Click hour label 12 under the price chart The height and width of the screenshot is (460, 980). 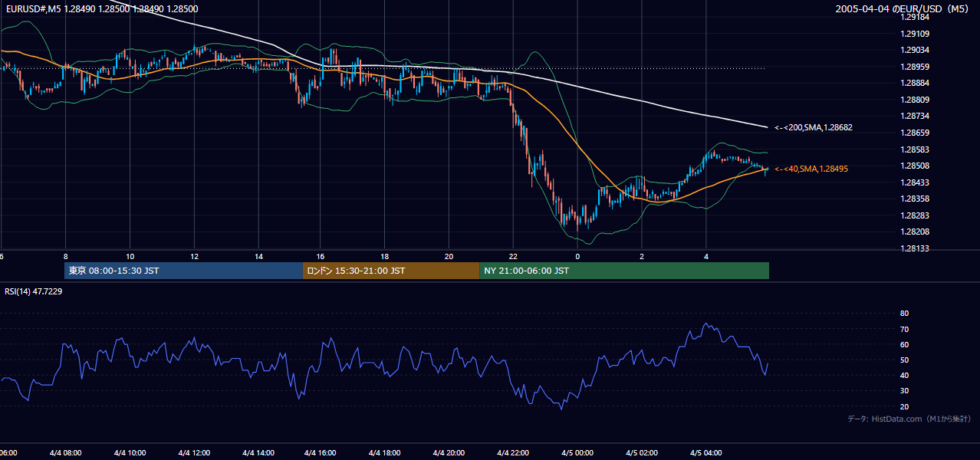[194, 256]
